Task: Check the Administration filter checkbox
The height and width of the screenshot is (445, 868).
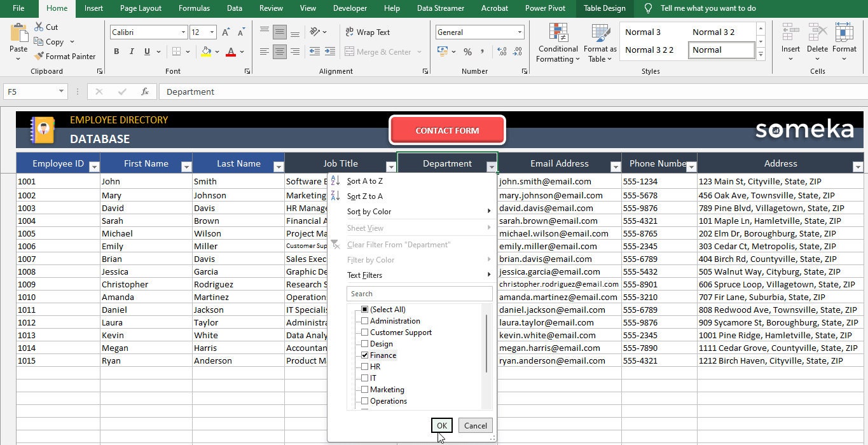Action: (365, 321)
